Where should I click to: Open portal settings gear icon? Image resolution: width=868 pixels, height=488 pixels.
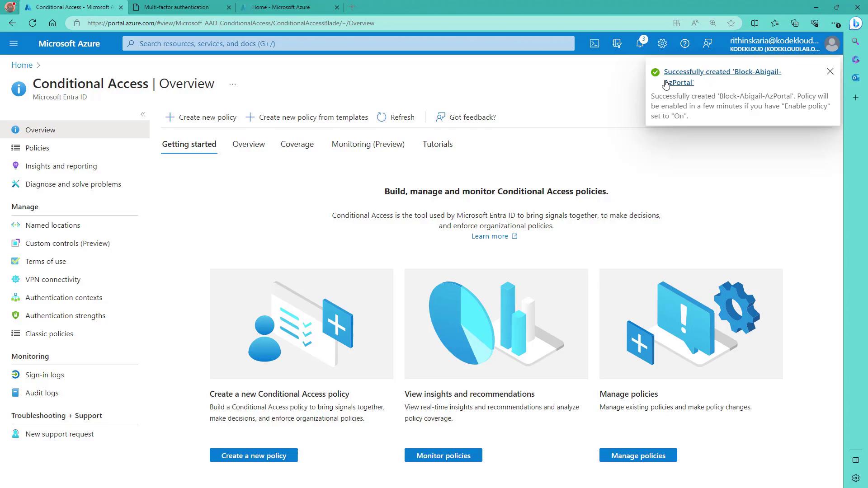pos(662,43)
